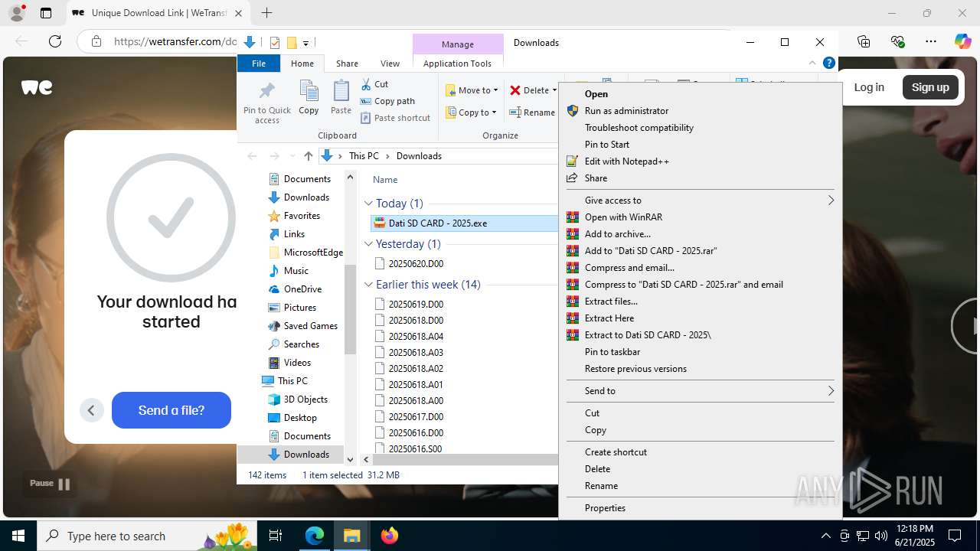Click the ribbon Delete dropdown arrow
The width and height of the screenshot is (980, 551).
[x=554, y=90]
